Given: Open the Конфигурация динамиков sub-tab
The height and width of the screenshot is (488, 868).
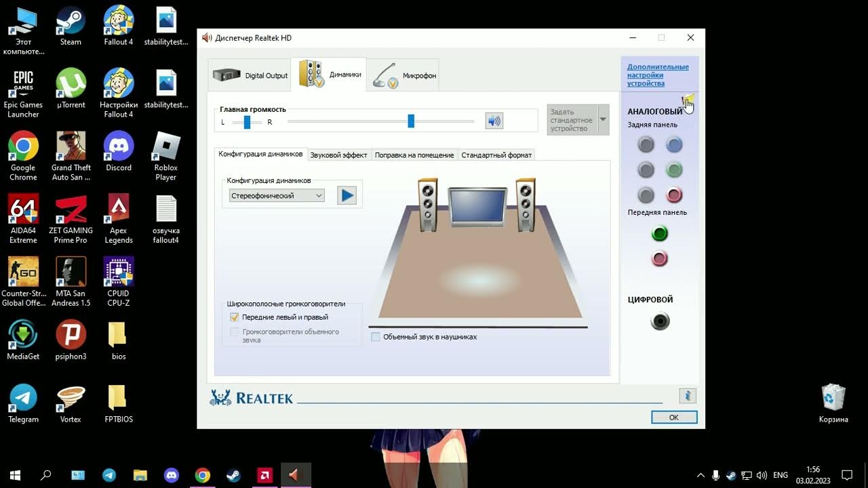Looking at the screenshot, I should pyautogui.click(x=260, y=154).
